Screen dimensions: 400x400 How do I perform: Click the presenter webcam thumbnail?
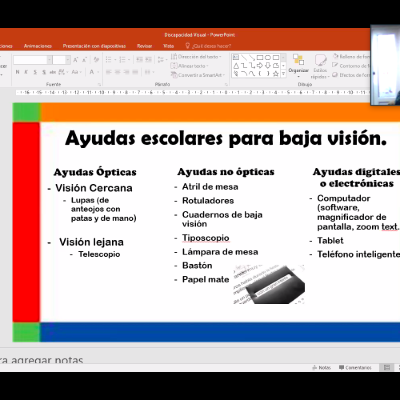[x=385, y=65]
